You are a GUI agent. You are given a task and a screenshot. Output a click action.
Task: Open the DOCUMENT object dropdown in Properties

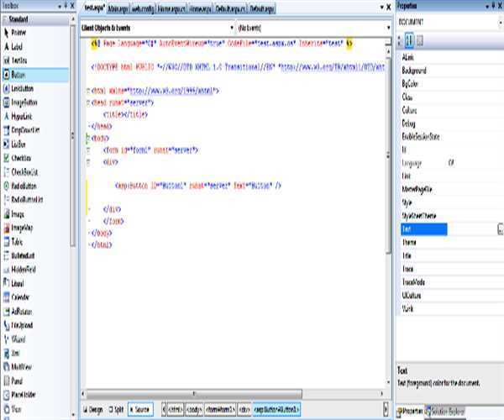500,23
